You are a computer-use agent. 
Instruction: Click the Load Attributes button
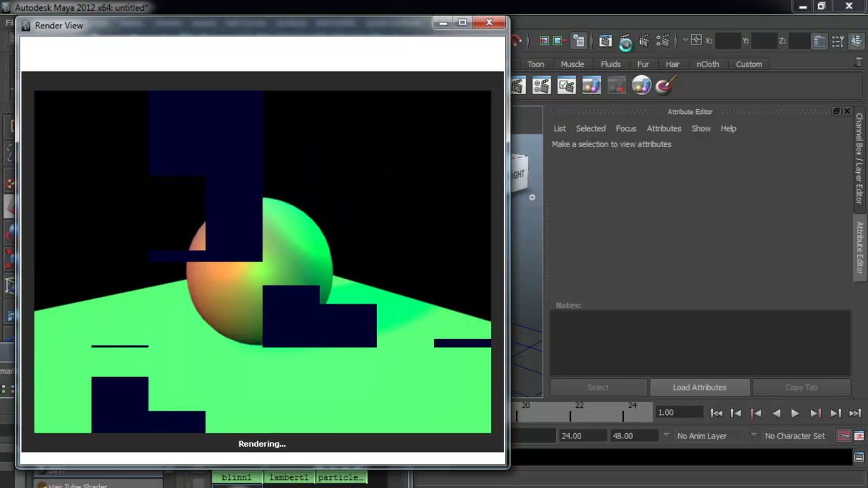point(699,388)
